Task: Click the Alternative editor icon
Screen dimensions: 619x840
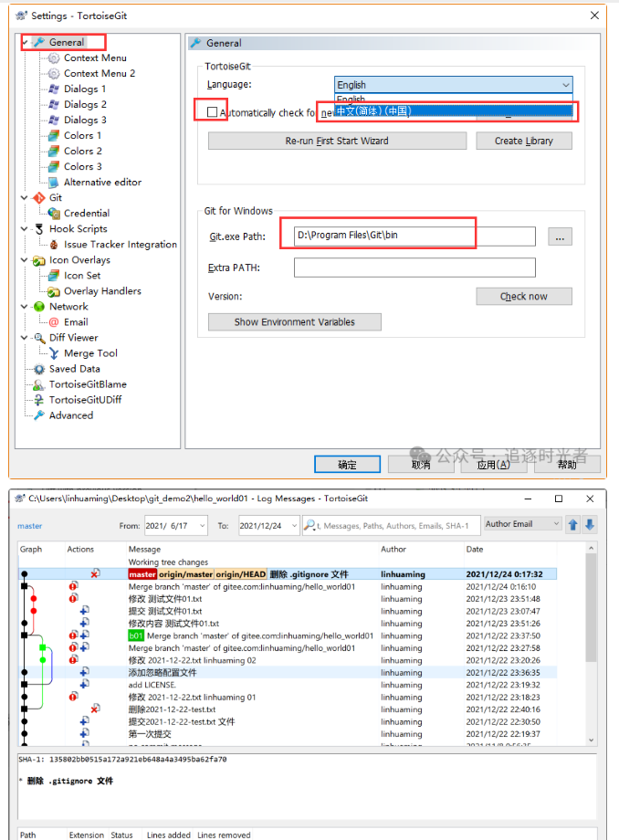Action: tap(54, 182)
